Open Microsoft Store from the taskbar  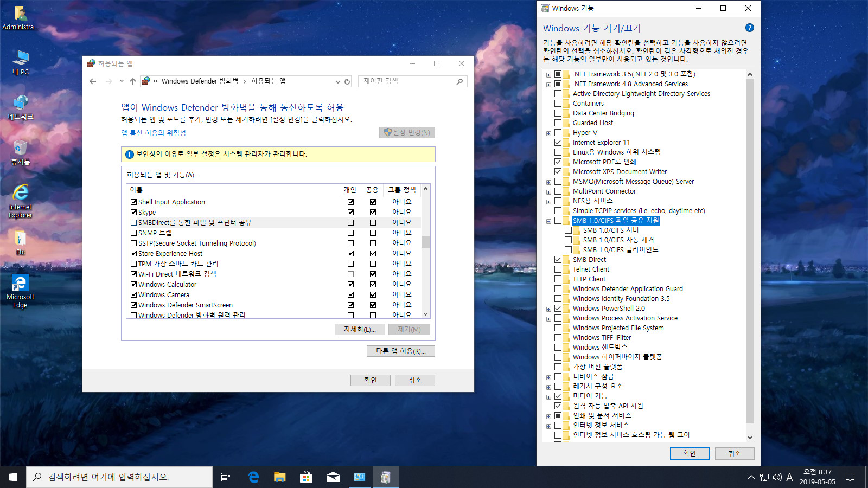point(307,477)
